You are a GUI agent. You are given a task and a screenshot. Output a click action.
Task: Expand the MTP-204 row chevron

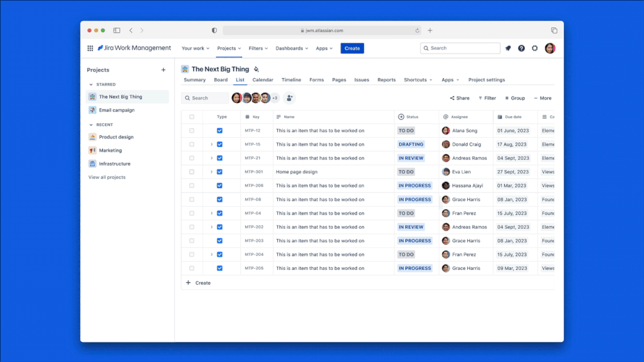click(x=211, y=254)
